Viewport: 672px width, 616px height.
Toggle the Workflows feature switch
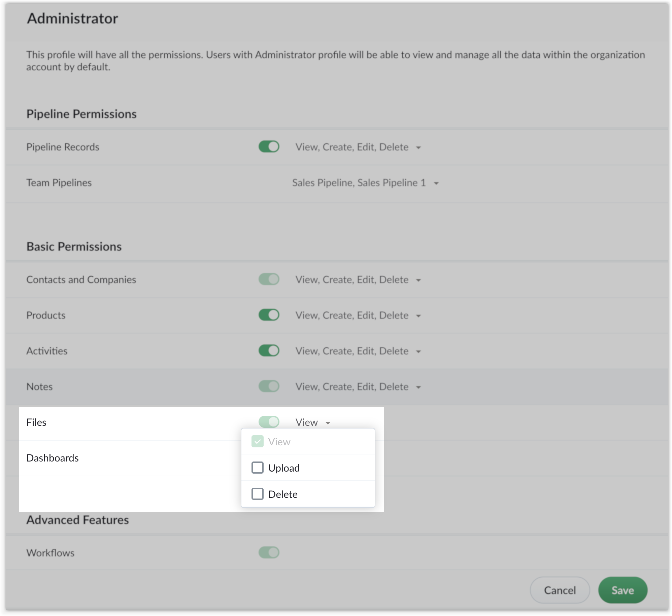coord(269,553)
